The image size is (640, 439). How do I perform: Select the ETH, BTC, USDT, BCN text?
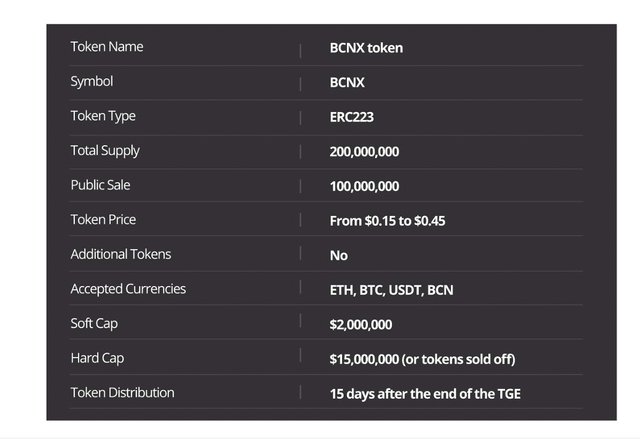pos(392,290)
